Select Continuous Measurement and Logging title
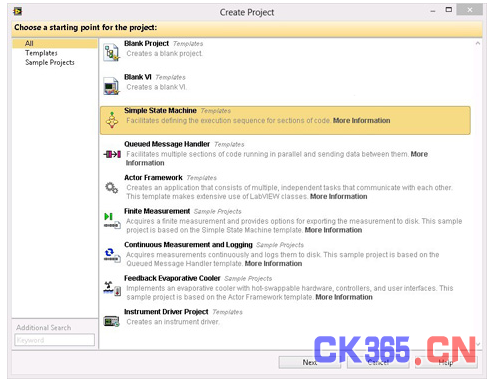 (x=188, y=245)
